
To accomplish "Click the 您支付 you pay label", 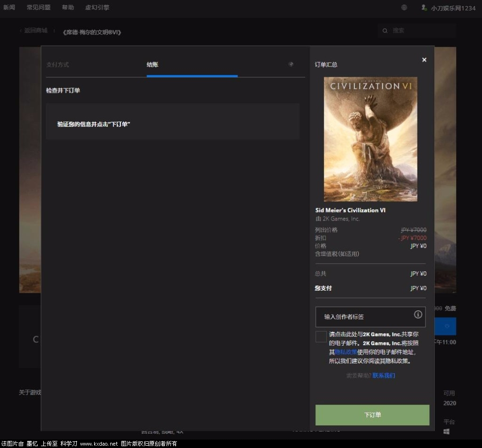I will (323, 288).
